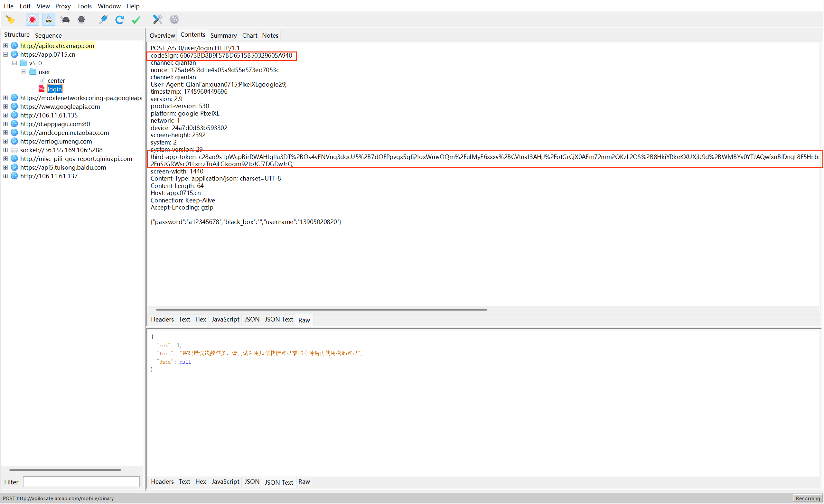The image size is (824, 504).
Task: Click the green validate checkmark icon
Action: coord(136,19)
